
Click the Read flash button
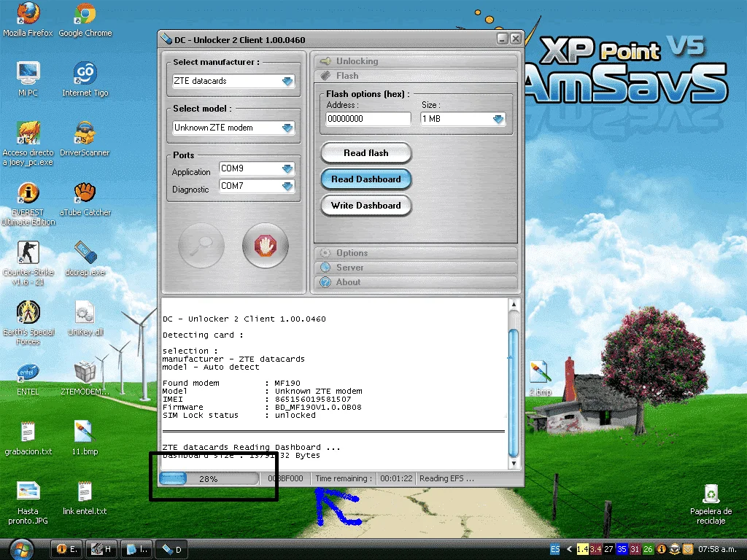tap(366, 153)
